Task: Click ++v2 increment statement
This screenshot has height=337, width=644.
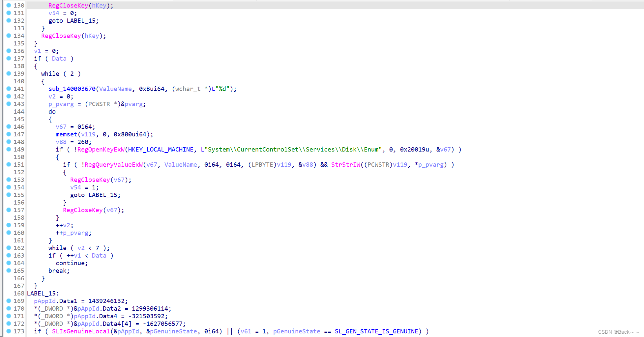Action: (65, 225)
